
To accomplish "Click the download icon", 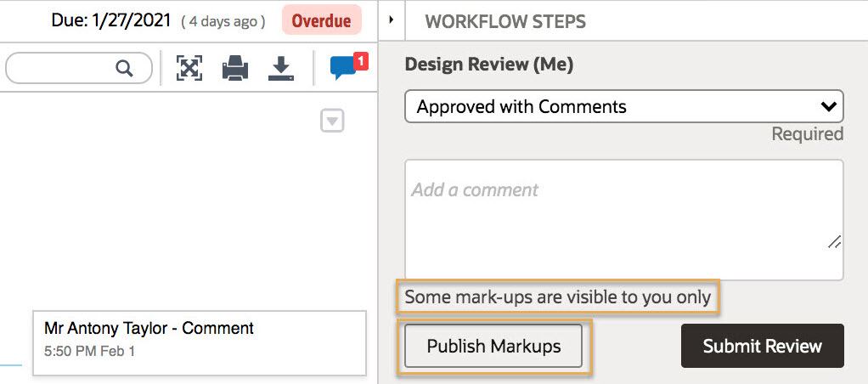I will [x=281, y=69].
